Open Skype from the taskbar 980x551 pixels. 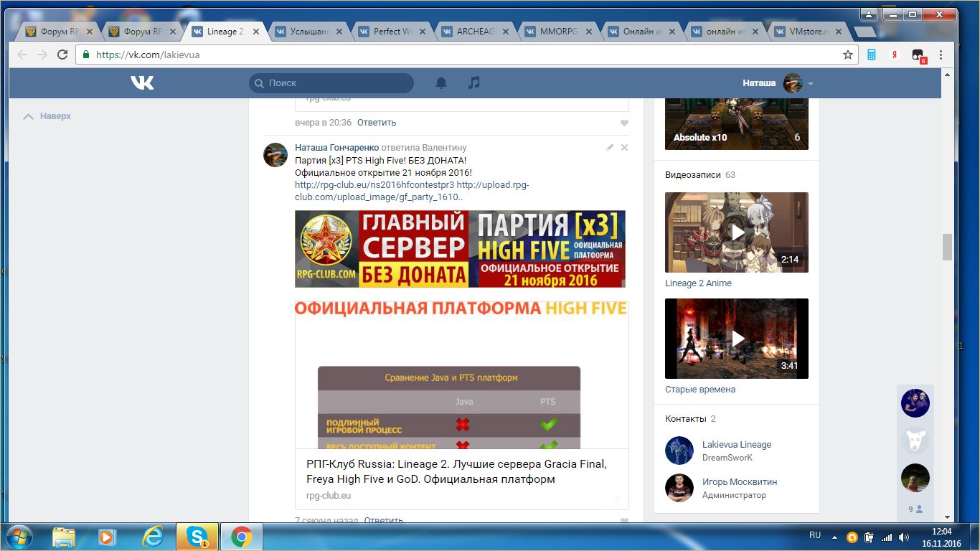pos(197,537)
